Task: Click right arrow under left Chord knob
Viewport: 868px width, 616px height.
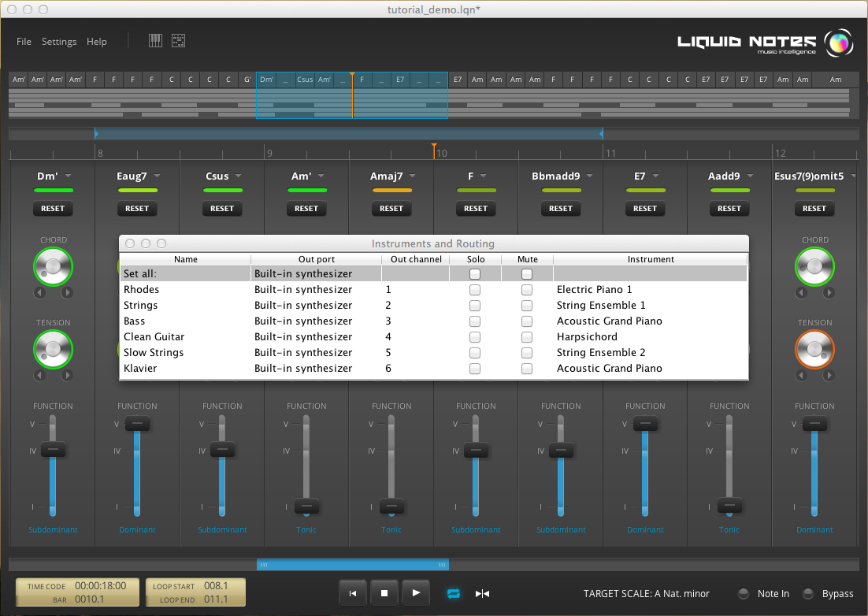Action: coord(67,293)
